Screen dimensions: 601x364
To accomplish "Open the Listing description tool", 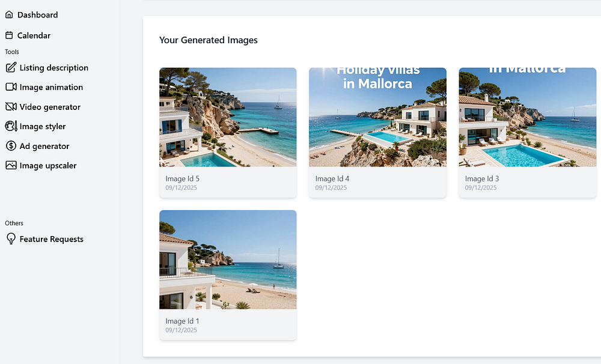I will [x=53, y=67].
